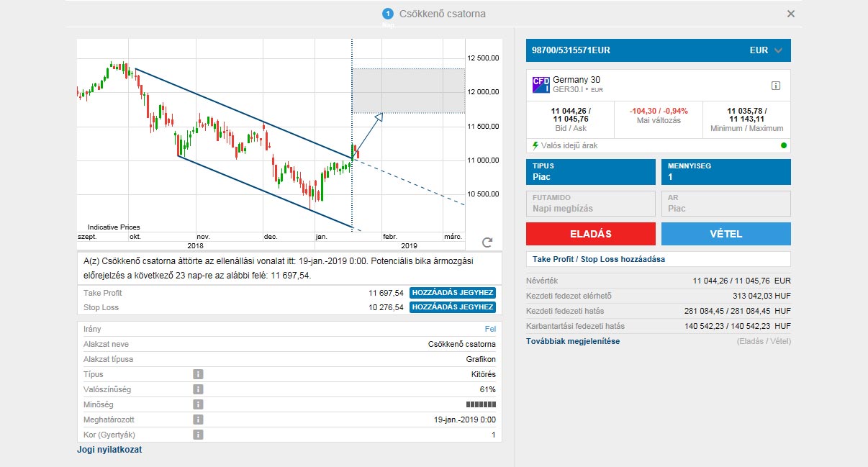Expand Továbbiak megjelenítése details
Image resolution: width=868 pixels, height=467 pixels.
[x=574, y=341]
